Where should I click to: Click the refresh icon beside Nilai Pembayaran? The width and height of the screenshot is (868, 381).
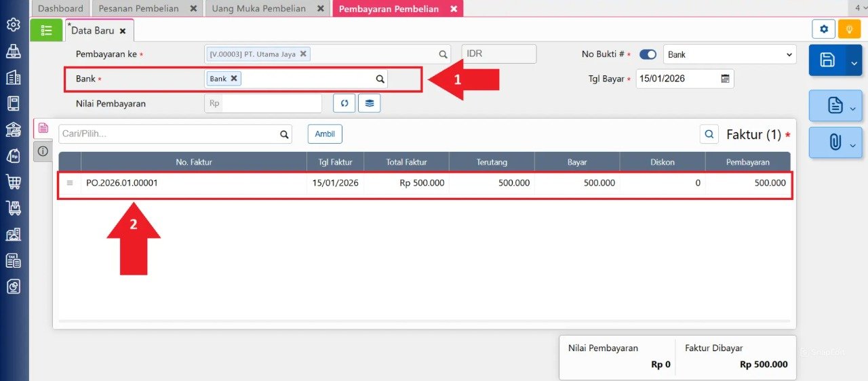[344, 103]
